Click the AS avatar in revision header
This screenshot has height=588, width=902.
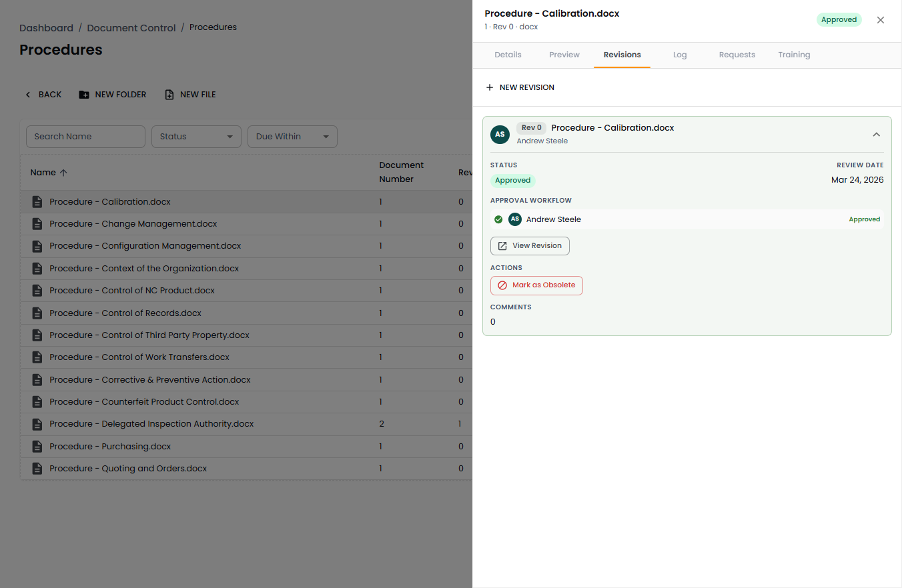point(500,134)
